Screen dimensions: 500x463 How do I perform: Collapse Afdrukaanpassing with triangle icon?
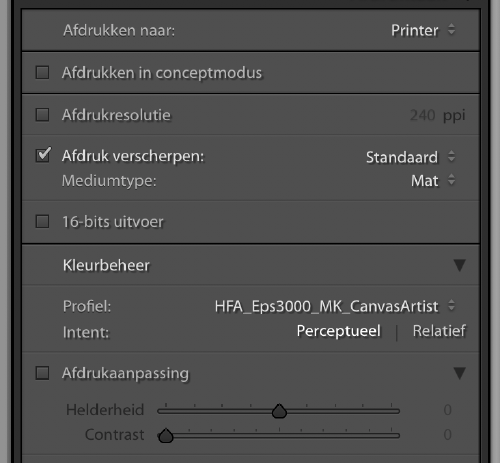(460, 373)
